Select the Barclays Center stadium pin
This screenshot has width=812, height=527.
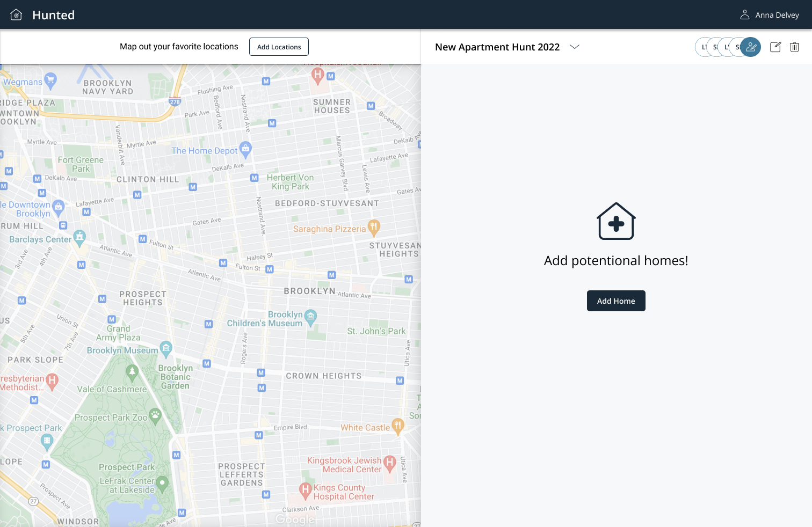coord(79,238)
